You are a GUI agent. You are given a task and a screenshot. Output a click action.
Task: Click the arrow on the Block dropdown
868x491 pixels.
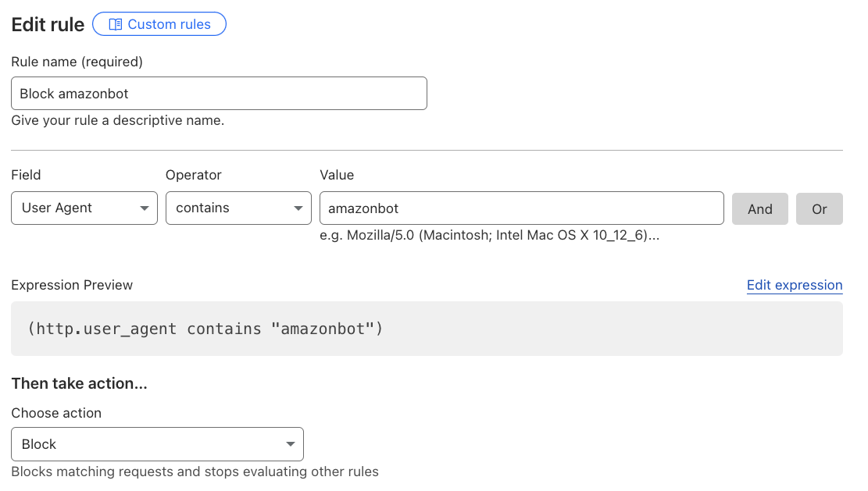point(290,444)
